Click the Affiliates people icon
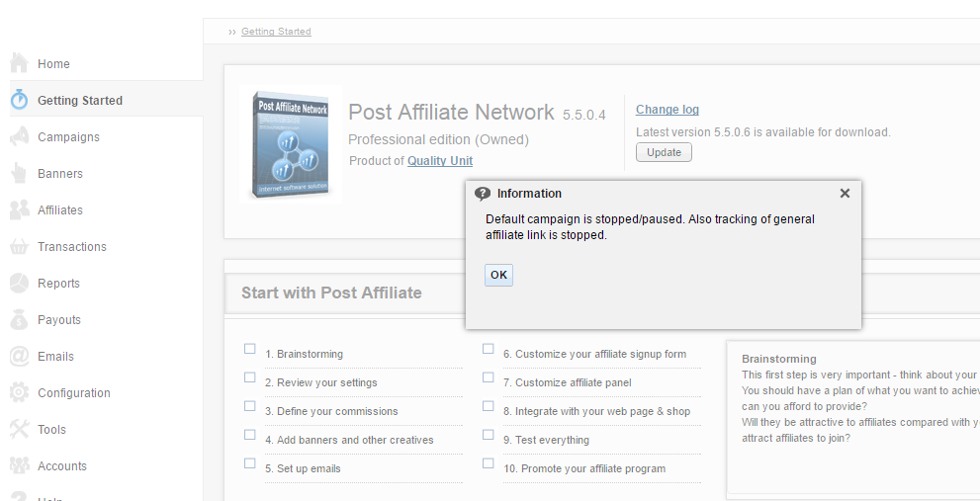980x501 pixels. coord(20,209)
